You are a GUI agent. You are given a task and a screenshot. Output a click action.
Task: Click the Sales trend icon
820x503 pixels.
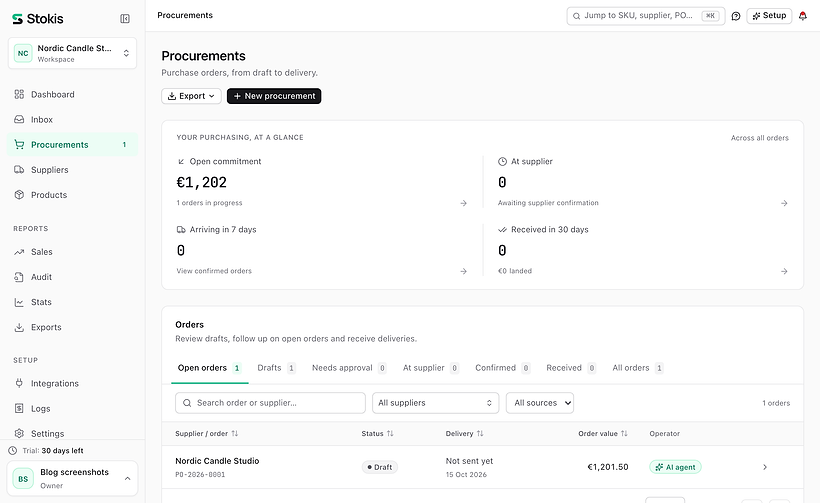click(x=19, y=252)
